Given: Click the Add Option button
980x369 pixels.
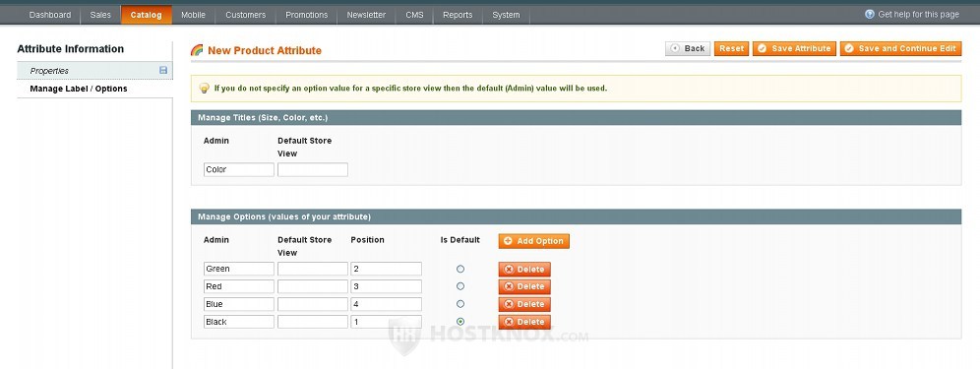Looking at the screenshot, I should (533, 241).
